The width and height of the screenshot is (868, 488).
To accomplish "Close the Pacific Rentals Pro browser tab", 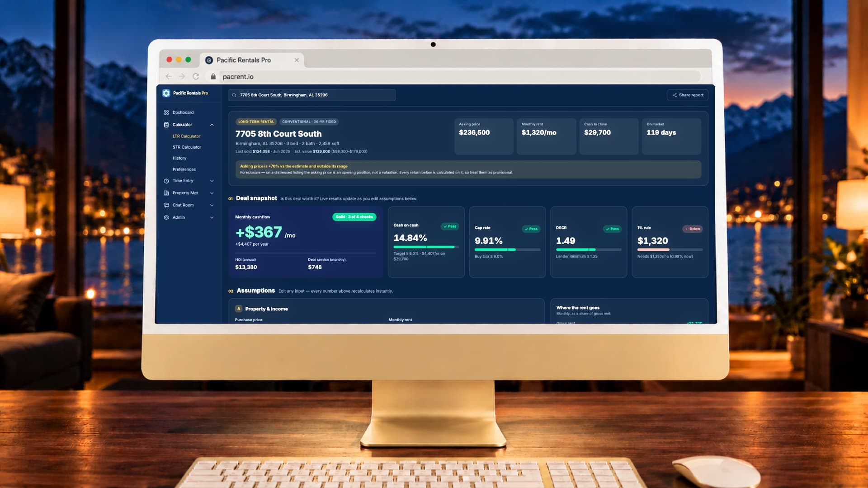I will [x=297, y=60].
